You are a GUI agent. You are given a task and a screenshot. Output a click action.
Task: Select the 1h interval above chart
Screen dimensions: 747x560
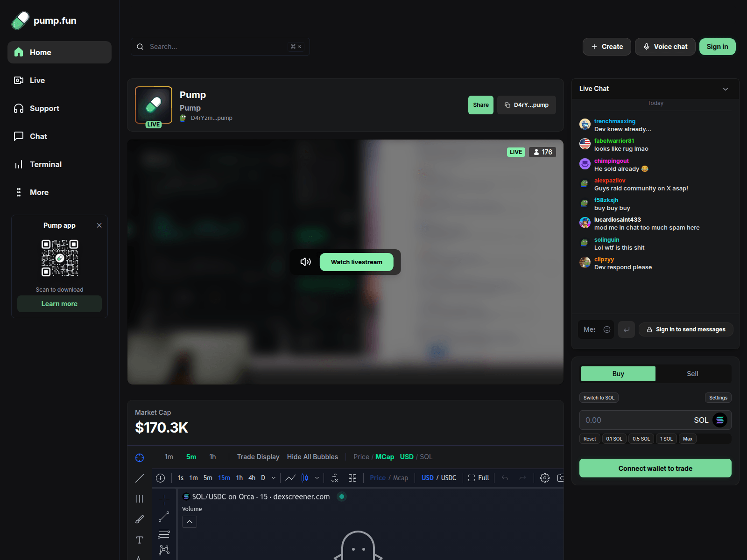[212, 457]
